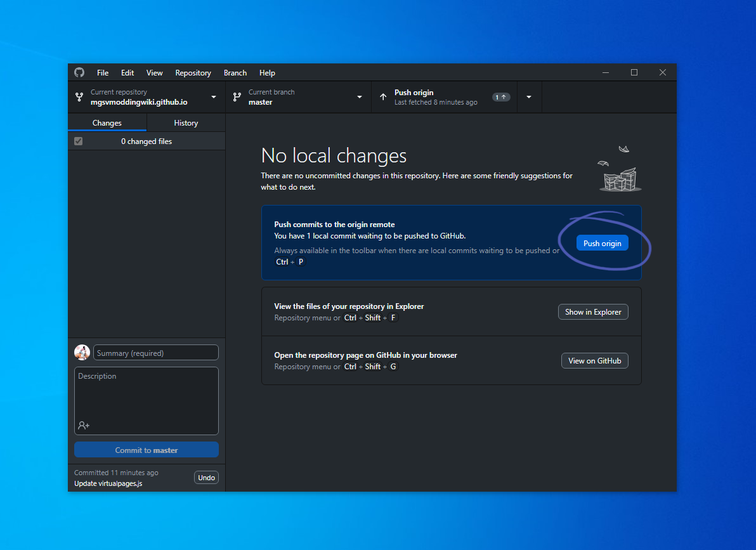Click the Push origin button
The image size is (756, 550).
tap(602, 243)
